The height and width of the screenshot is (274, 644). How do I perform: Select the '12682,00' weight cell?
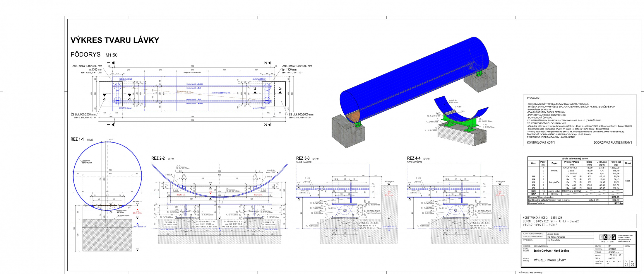pos(615,168)
